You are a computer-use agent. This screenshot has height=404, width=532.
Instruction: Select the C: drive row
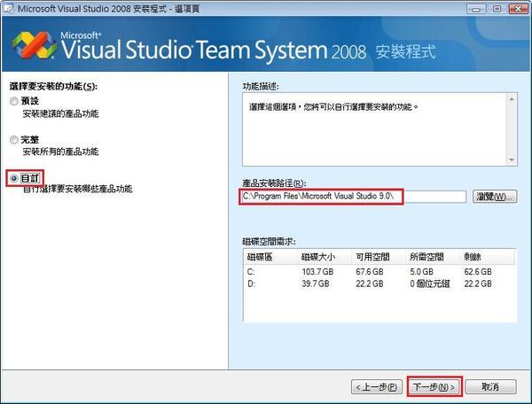coord(379,272)
